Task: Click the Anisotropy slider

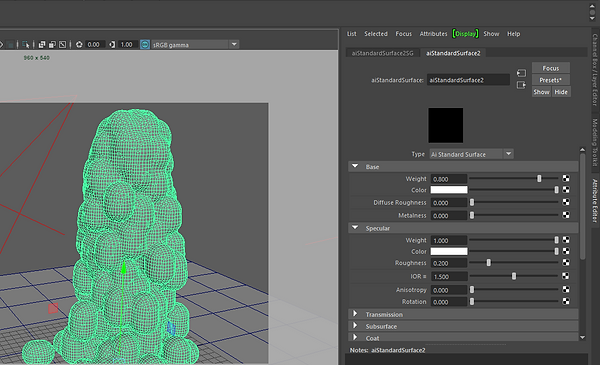Action: point(514,289)
